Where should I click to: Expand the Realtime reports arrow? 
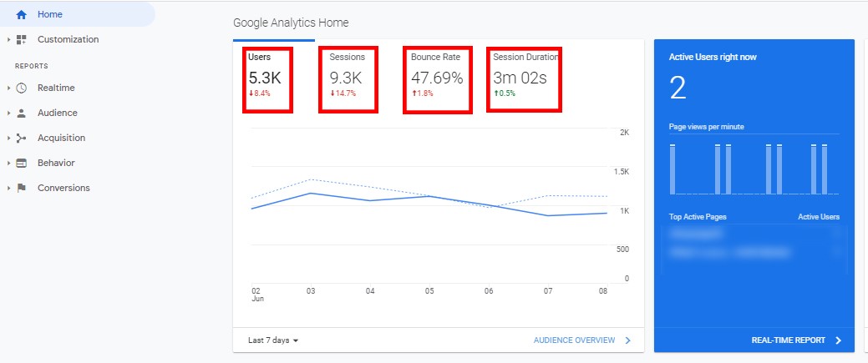pos(9,88)
